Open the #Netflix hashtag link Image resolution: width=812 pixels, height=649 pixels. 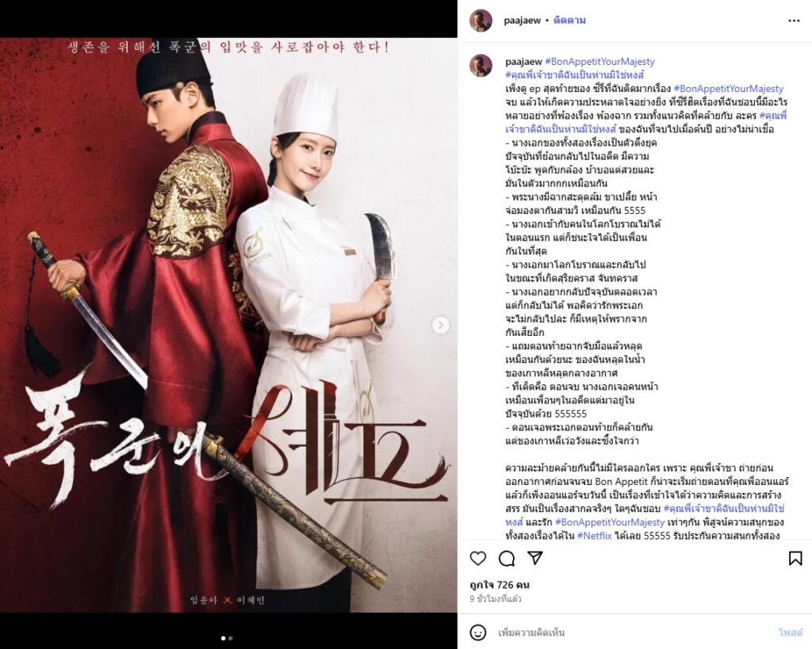[x=595, y=536]
